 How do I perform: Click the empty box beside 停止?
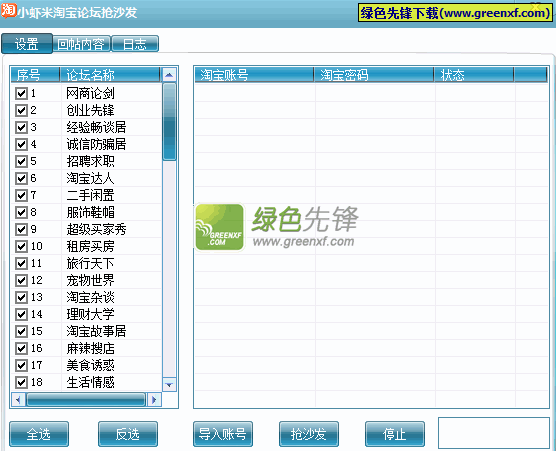494,433
